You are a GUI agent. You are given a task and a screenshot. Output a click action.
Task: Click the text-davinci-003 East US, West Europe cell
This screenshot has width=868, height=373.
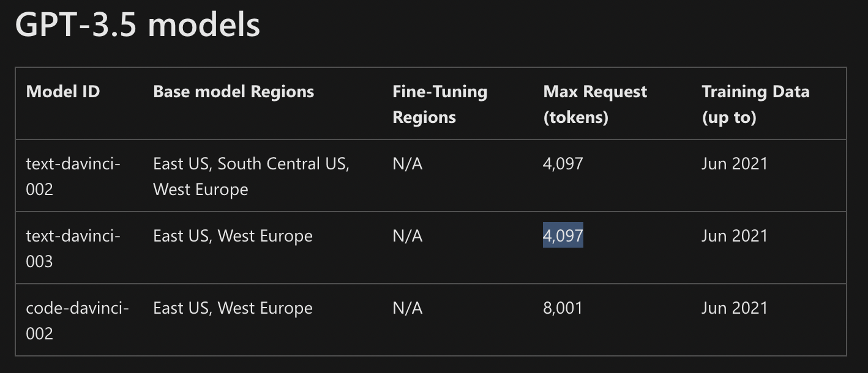233,235
